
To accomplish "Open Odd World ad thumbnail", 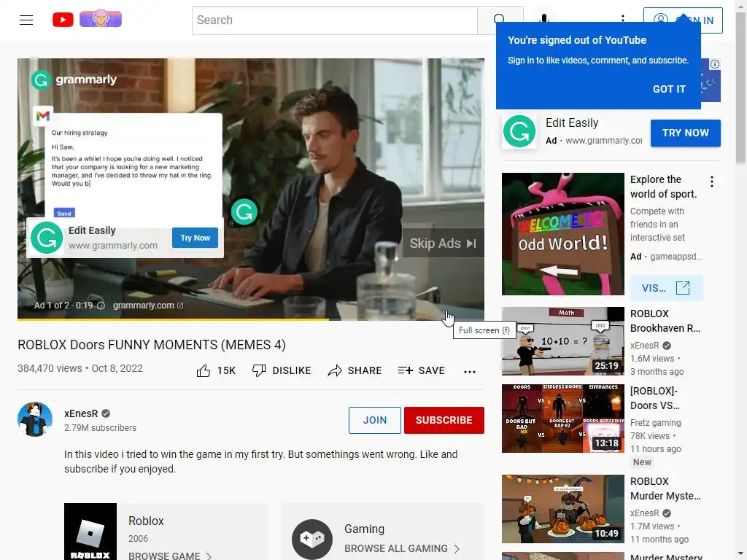I will pos(562,234).
